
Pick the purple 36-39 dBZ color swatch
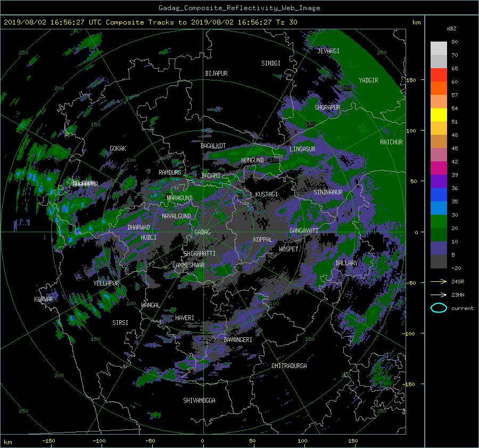(x=439, y=182)
